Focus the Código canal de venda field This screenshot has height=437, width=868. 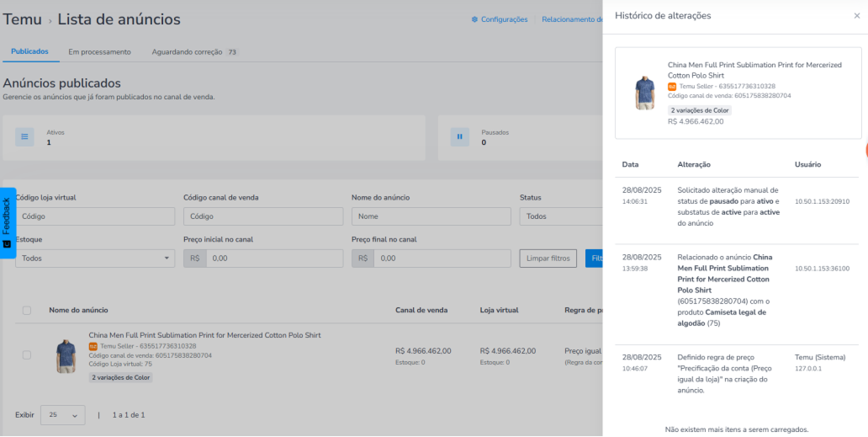[263, 216]
